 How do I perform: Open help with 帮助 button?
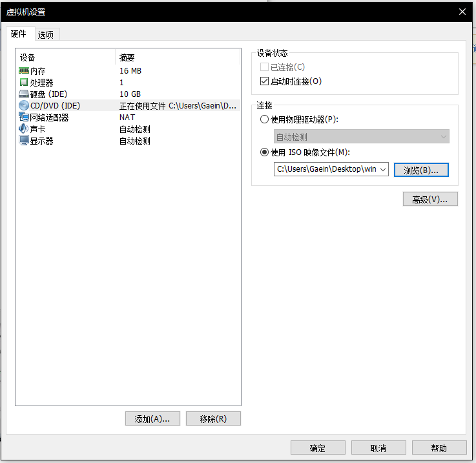click(439, 448)
